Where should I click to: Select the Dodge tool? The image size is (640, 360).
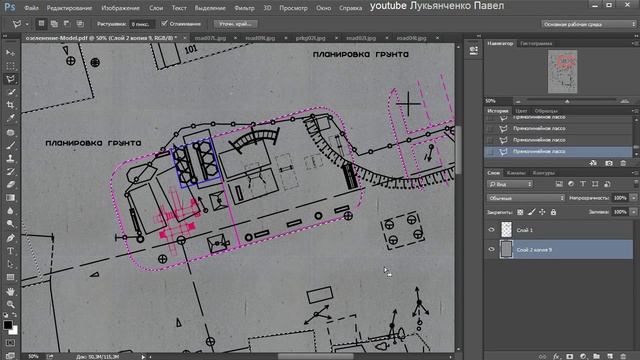11,224
